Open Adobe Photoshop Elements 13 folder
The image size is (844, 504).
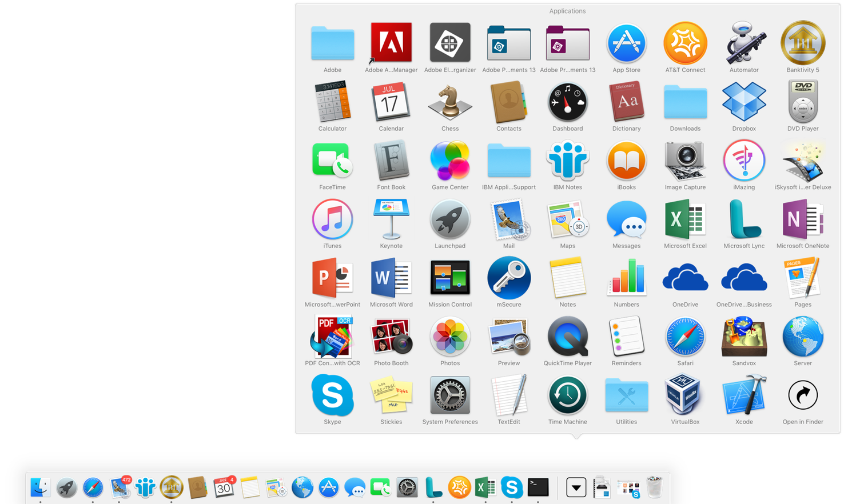[509, 43]
